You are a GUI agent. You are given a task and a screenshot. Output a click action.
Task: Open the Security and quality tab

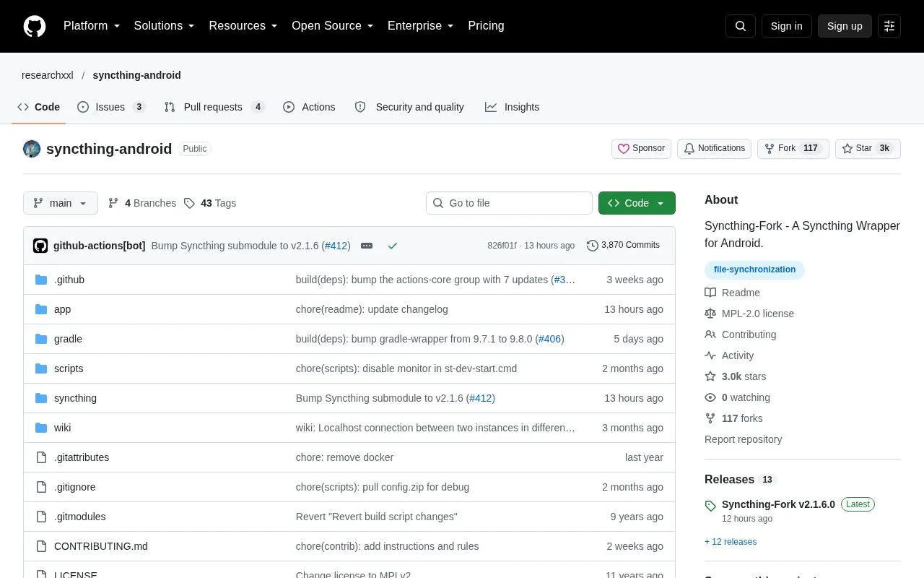click(409, 107)
